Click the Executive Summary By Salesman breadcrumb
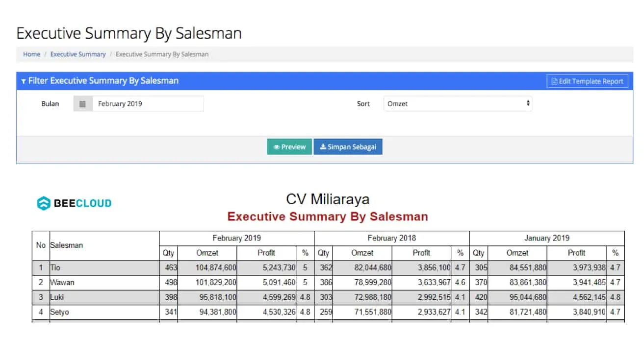This screenshot has height=337, width=644. pos(161,54)
